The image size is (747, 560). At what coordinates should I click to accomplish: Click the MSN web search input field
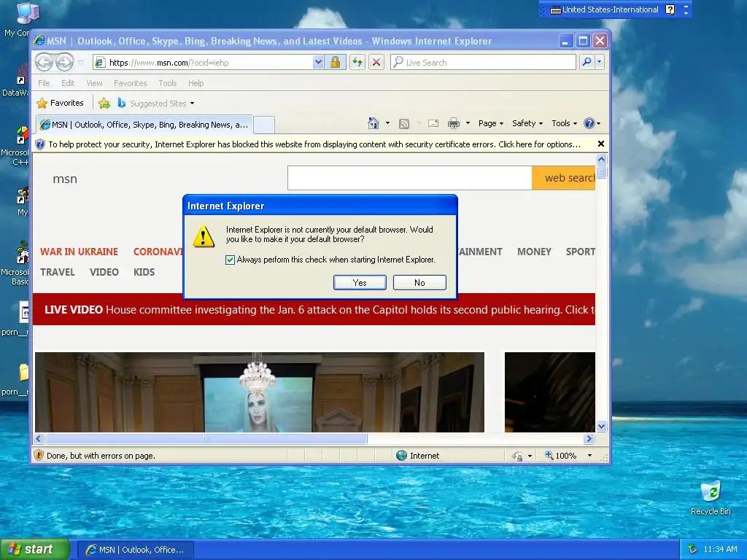(x=410, y=178)
